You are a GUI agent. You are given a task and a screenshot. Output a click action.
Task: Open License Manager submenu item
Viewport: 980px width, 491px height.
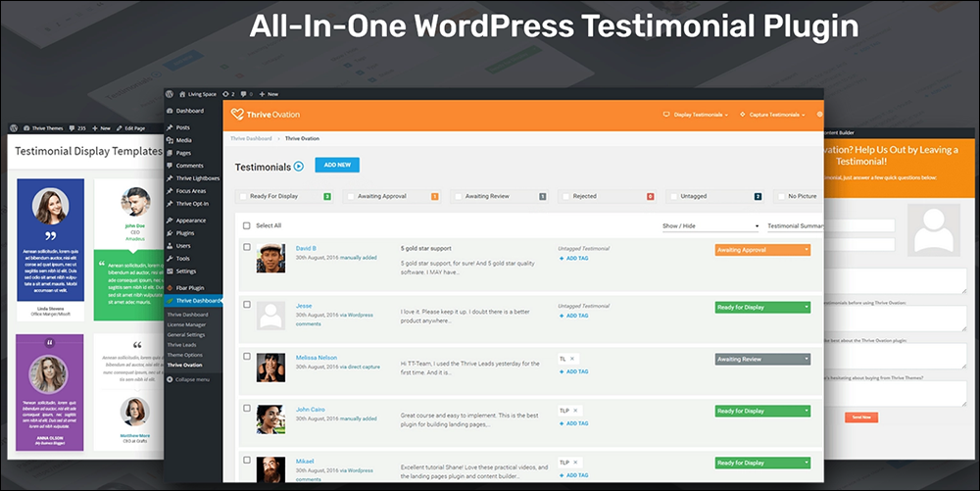(x=186, y=324)
